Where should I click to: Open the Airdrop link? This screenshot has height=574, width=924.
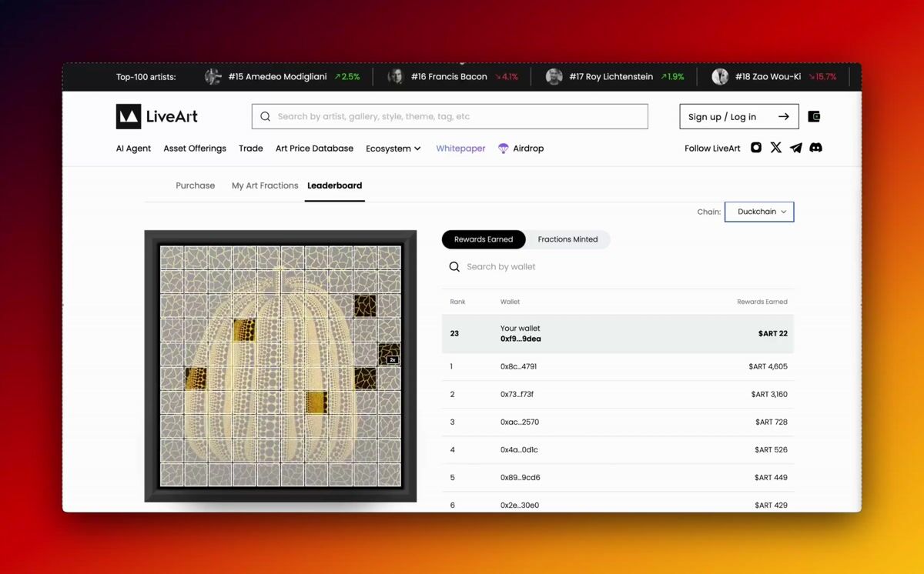(528, 149)
